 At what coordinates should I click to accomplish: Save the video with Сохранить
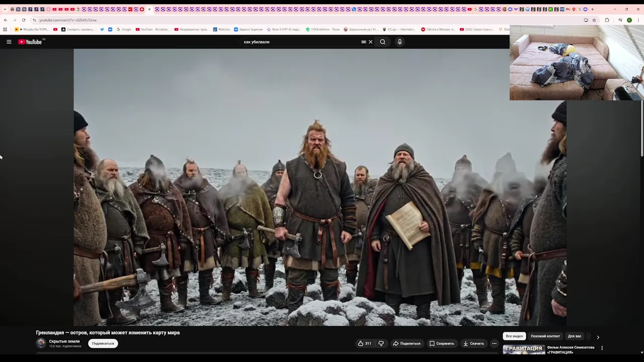pyautogui.click(x=442, y=343)
